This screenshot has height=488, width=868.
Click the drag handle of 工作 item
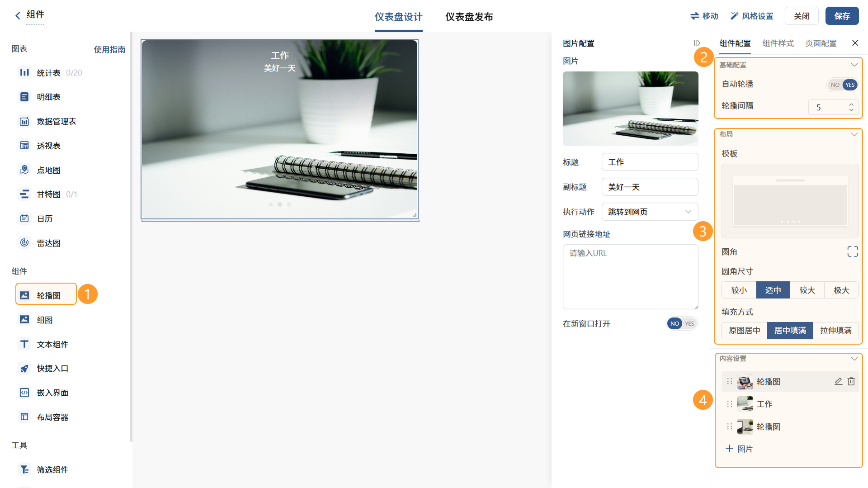729,404
